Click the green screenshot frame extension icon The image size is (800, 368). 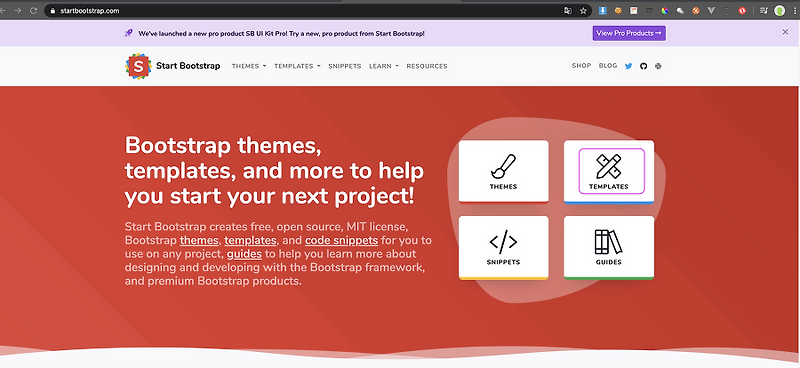point(649,10)
